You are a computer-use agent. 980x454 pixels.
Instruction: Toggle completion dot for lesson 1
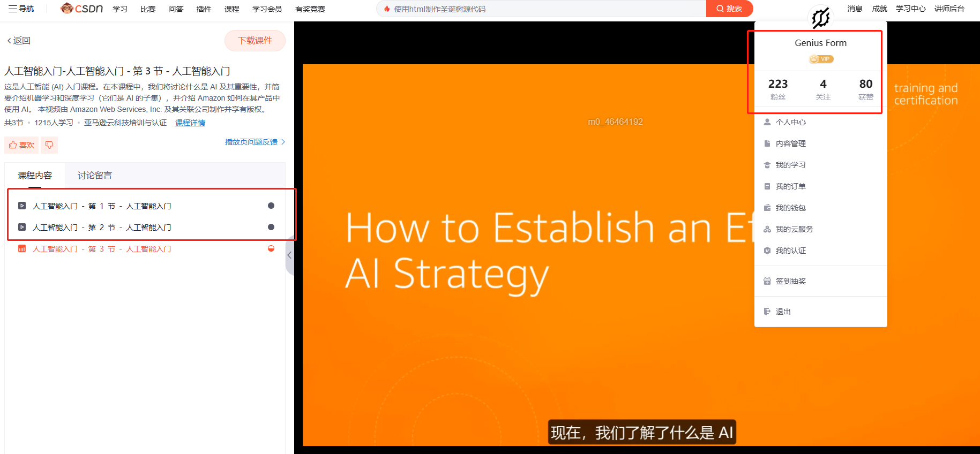[x=271, y=206]
